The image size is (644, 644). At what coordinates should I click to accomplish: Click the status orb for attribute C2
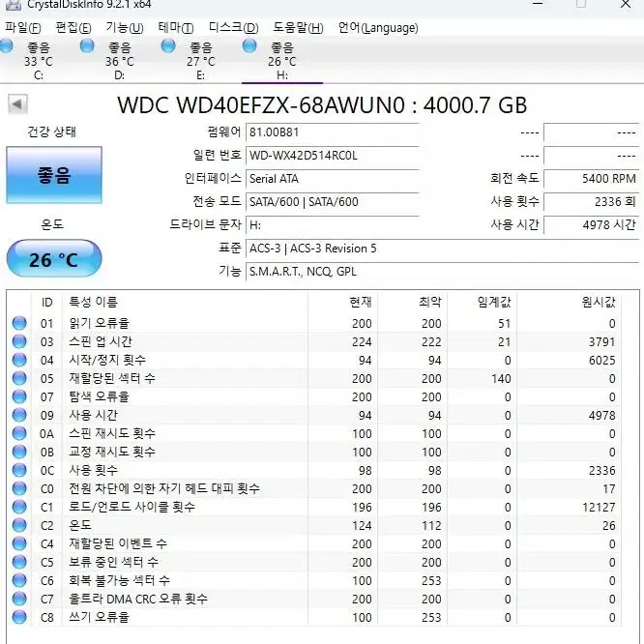click(19, 525)
